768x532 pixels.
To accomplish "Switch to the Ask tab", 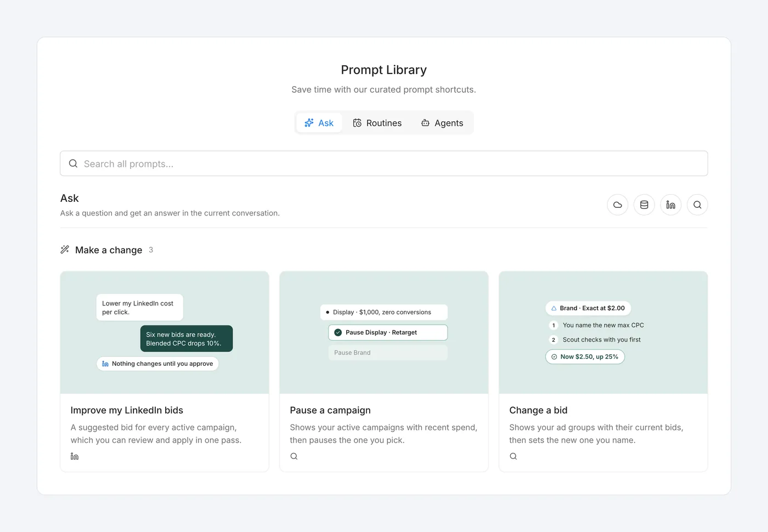I will pos(319,123).
